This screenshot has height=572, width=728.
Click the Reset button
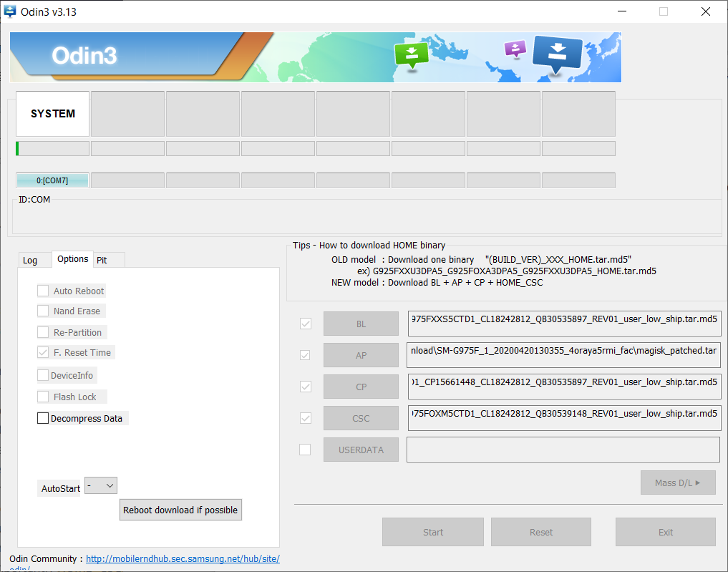(541, 532)
